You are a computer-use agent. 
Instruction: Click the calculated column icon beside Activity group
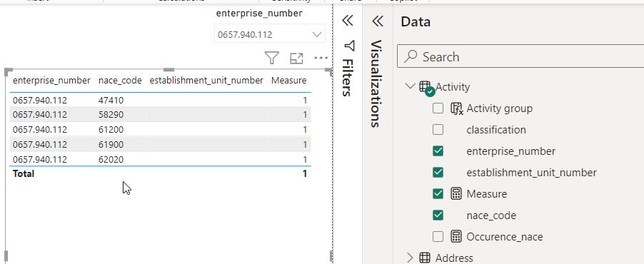457,108
